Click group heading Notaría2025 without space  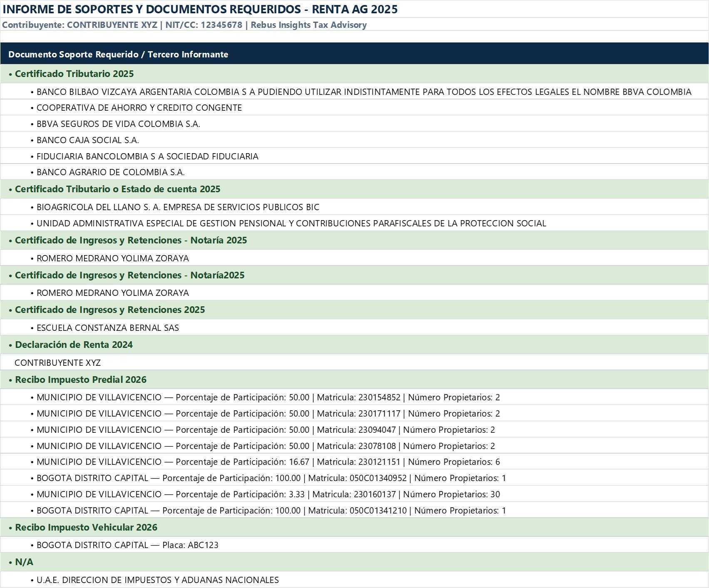point(354,275)
